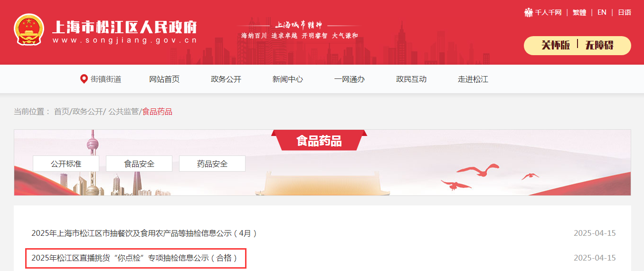The width and height of the screenshot is (644, 271).
Task: Open the 政务公开 navigation menu
Action: tap(226, 79)
